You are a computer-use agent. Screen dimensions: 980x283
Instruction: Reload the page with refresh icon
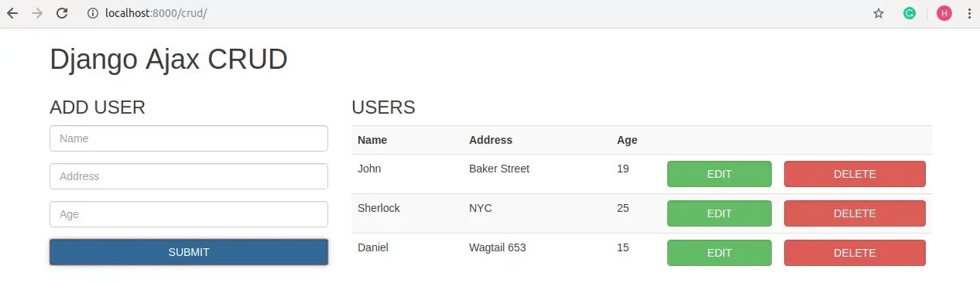click(63, 13)
